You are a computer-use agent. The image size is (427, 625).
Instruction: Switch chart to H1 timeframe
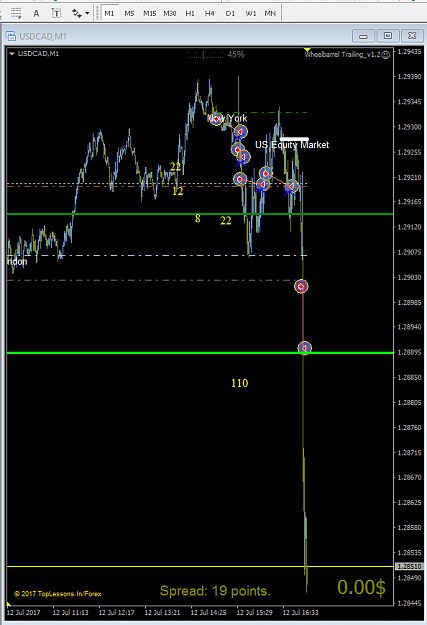pos(190,13)
